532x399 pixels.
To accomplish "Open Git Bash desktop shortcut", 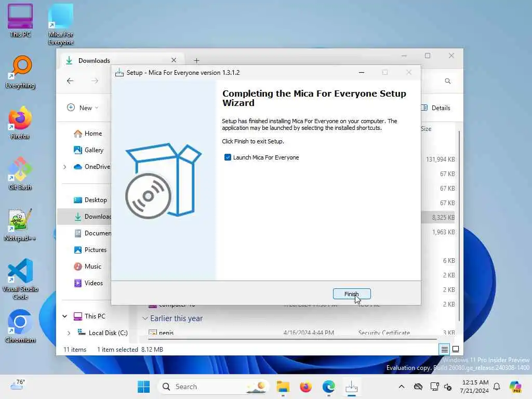I will [x=20, y=174].
